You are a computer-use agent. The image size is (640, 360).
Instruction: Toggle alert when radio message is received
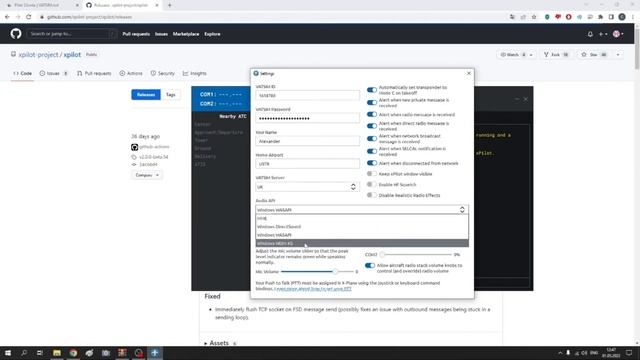click(x=371, y=115)
